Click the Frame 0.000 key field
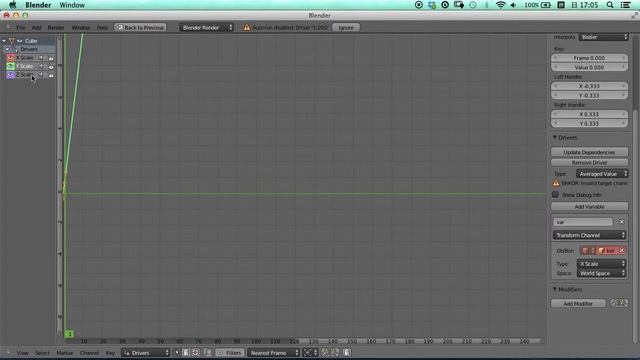The height and width of the screenshot is (360, 640). coord(589,58)
